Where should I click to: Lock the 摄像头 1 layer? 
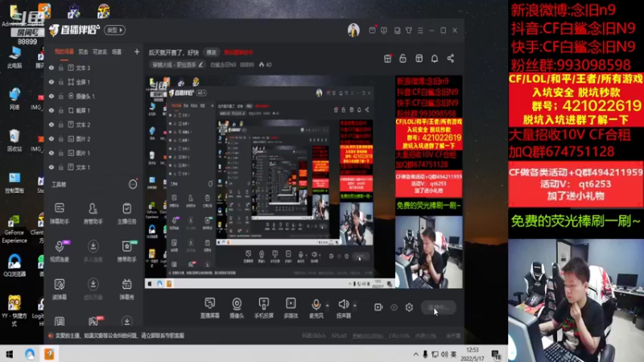click(x=61, y=96)
